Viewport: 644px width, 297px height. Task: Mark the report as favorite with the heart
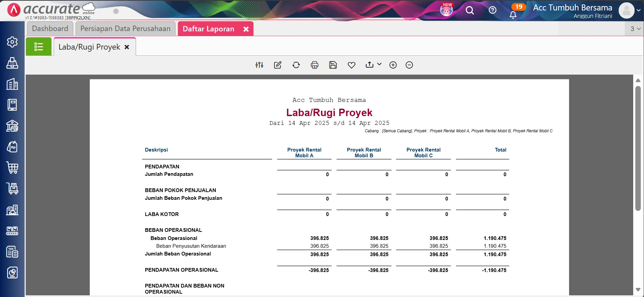(351, 65)
